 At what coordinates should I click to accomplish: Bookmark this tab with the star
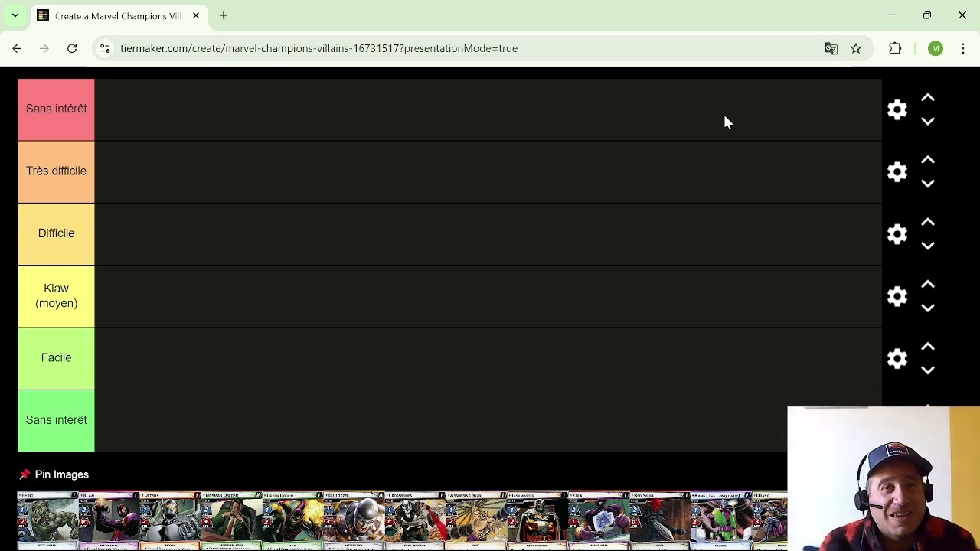click(856, 48)
